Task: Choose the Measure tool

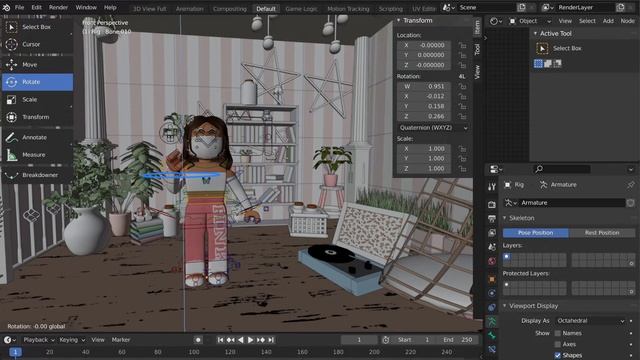Action: point(38,155)
